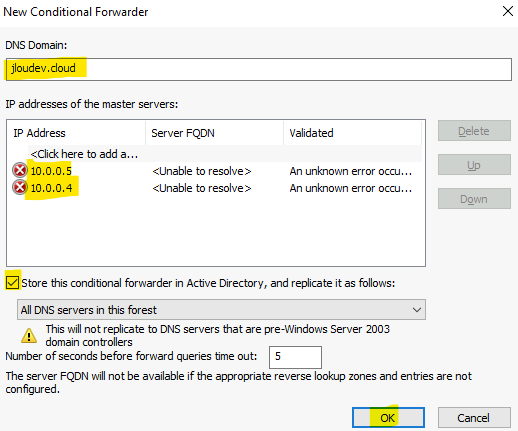This screenshot has width=518, height=431.
Task: Click the DNS Domain field containing jloudev.cloud
Action: point(259,69)
